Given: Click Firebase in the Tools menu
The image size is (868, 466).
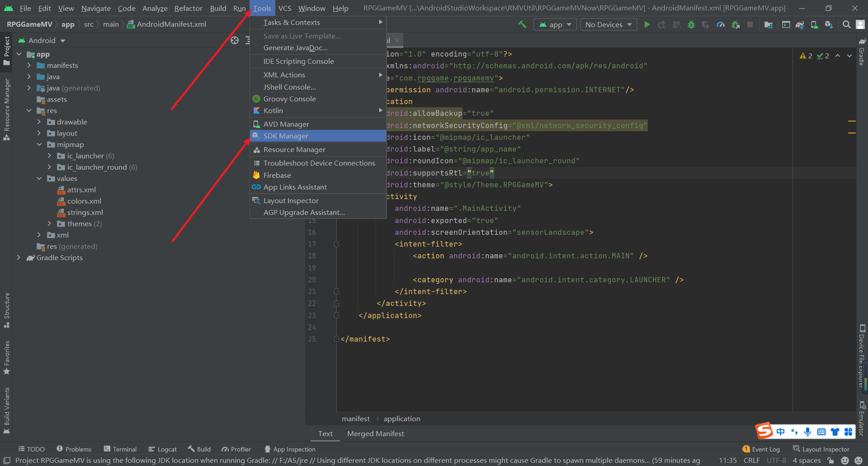Looking at the screenshot, I should click(x=318, y=175).
